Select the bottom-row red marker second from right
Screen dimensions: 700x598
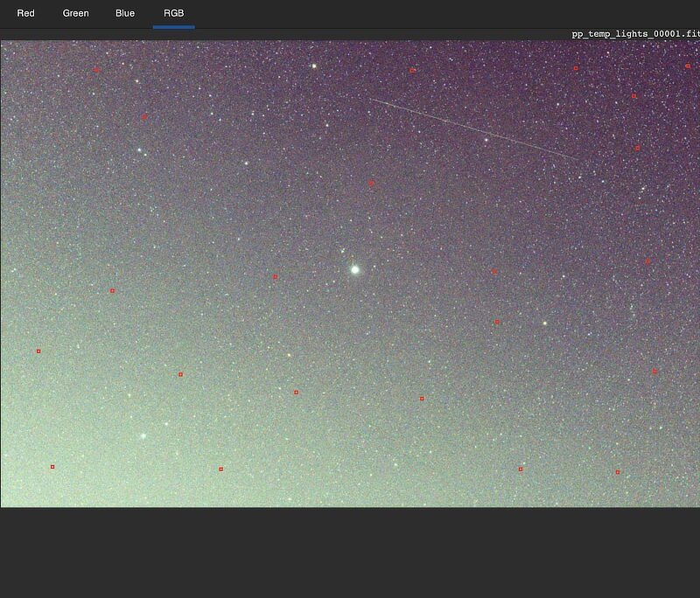[521, 469]
